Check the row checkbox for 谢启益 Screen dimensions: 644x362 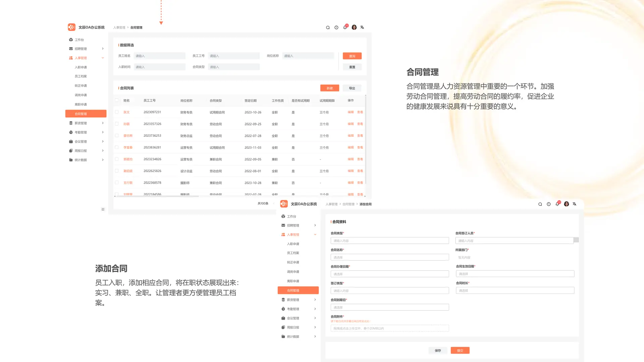pyautogui.click(x=117, y=171)
